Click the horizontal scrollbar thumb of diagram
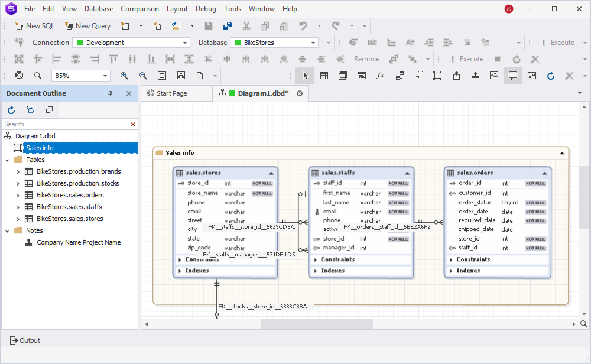 (317, 324)
